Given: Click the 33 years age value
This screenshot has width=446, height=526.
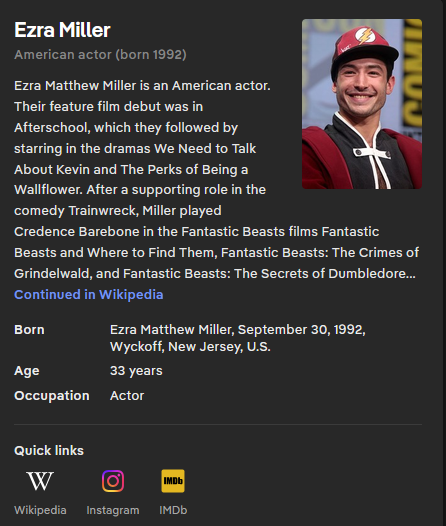Looking at the screenshot, I should click(x=136, y=371).
